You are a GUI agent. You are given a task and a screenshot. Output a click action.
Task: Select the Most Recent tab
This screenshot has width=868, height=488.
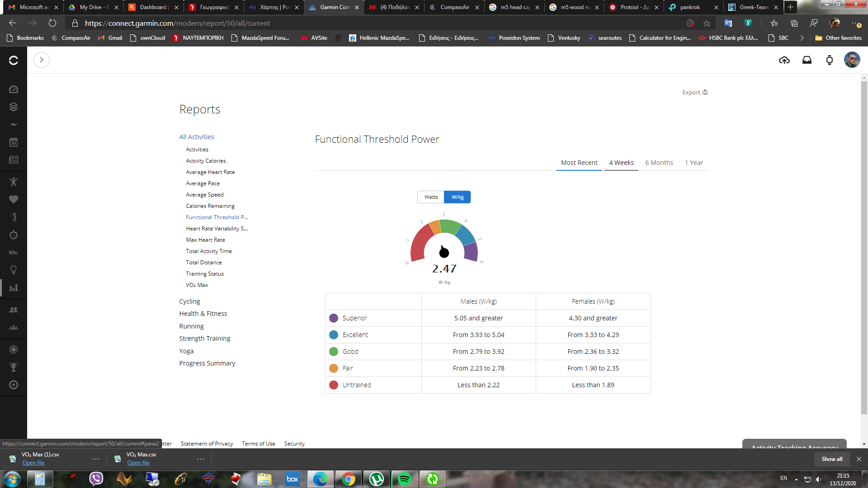[579, 163]
